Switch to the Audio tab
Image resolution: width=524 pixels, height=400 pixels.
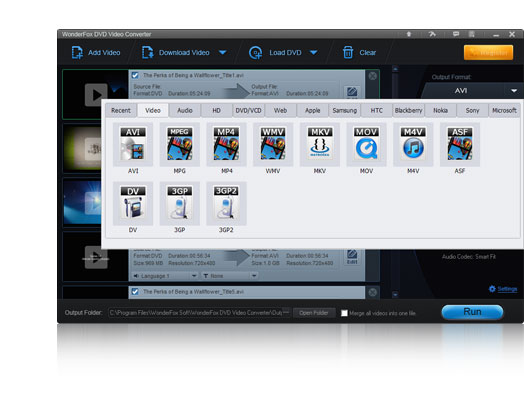click(185, 111)
